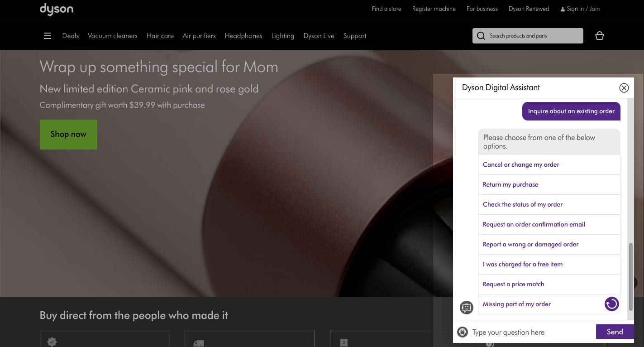This screenshot has height=347, width=644.
Task: Click the search magnifier icon
Action: click(x=481, y=36)
